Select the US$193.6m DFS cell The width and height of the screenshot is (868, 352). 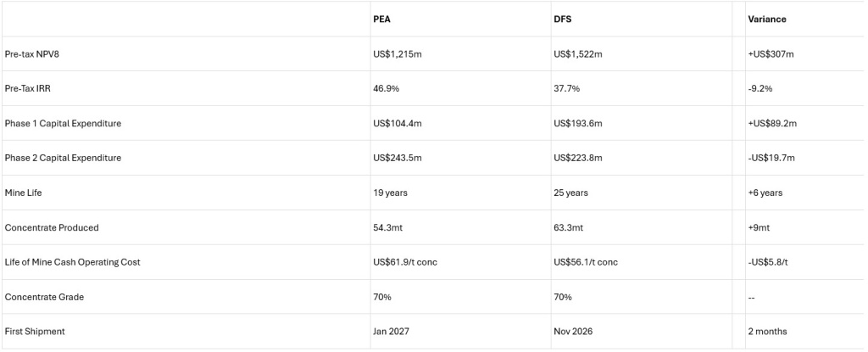pyautogui.click(x=578, y=124)
